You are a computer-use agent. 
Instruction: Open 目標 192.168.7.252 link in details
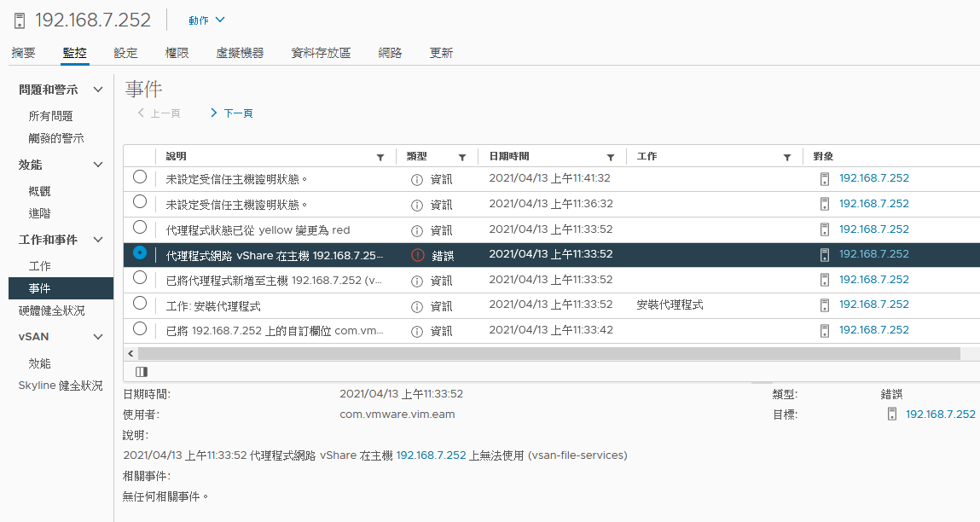click(x=940, y=414)
